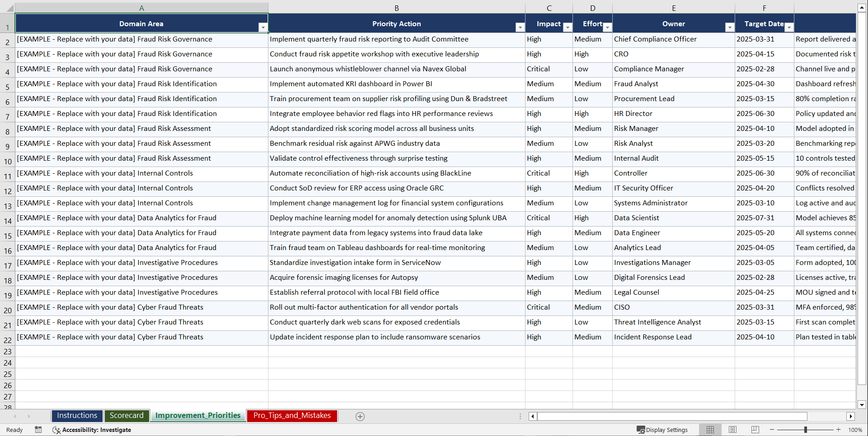The image size is (868, 436).
Task: Open Page Layout view from status bar icons
Action: click(732, 430)
